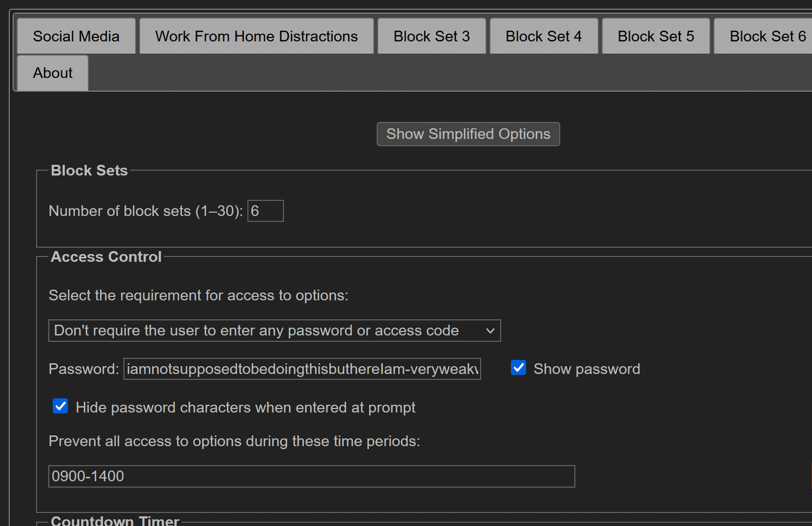
Task: Uncheck the Show password checkbox
Action: click(x=518, y=368)
